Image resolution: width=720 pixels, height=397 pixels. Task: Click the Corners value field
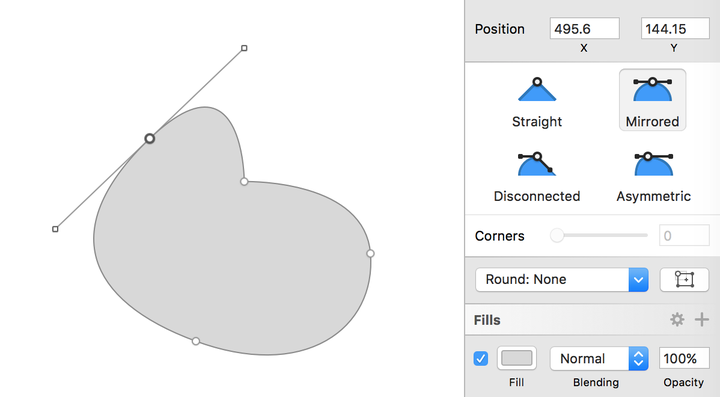pos(684,235)
